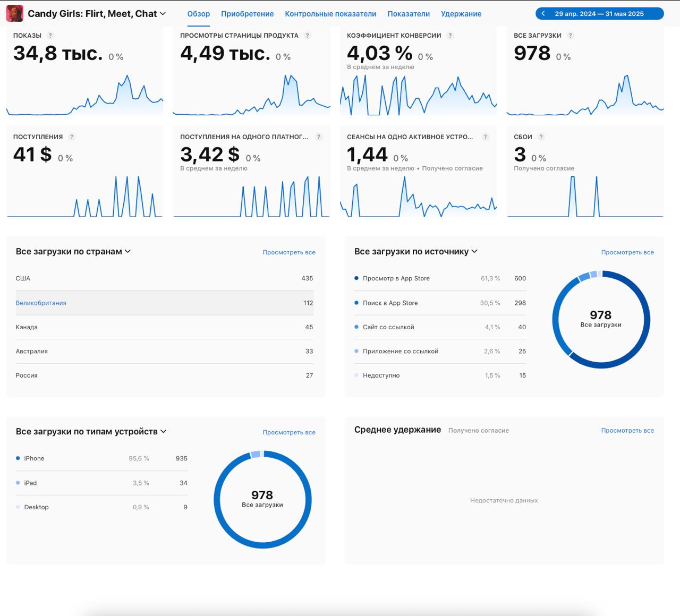Open Все загрузки по странам dropdown
680x616 pixels.
[x=127, y=252]
